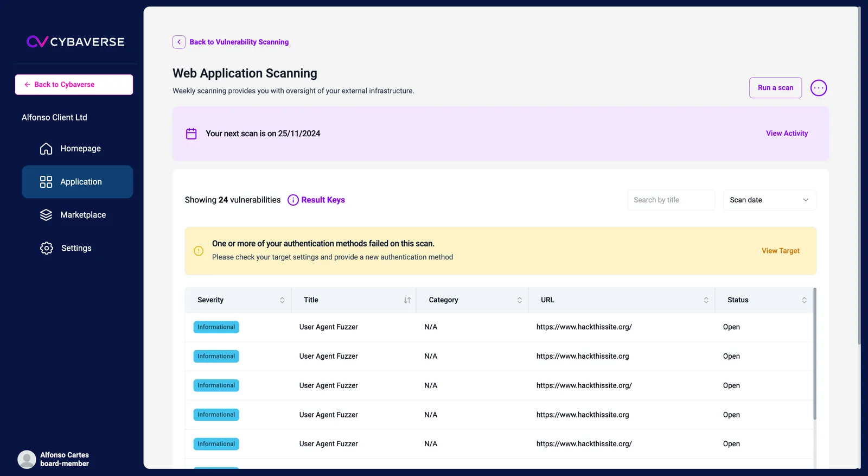Click User Agent Fuzzer title in first row

[328, 327]
